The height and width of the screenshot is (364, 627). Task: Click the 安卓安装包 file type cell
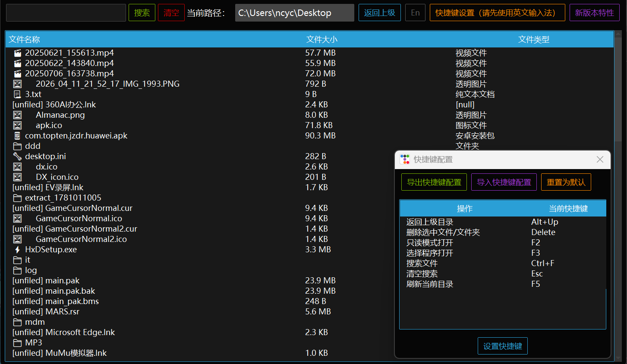click(x=475, y=136)
